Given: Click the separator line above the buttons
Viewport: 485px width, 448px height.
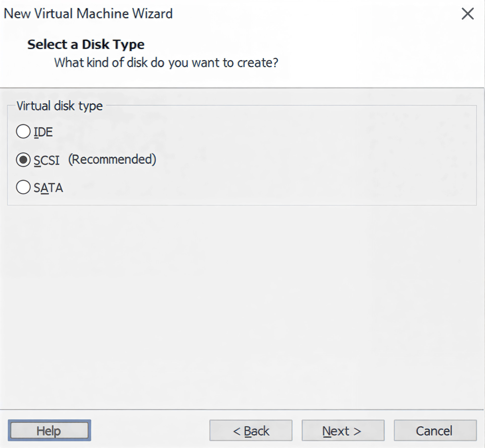Looking at the screenshot, I should click(x=242, y=409).
